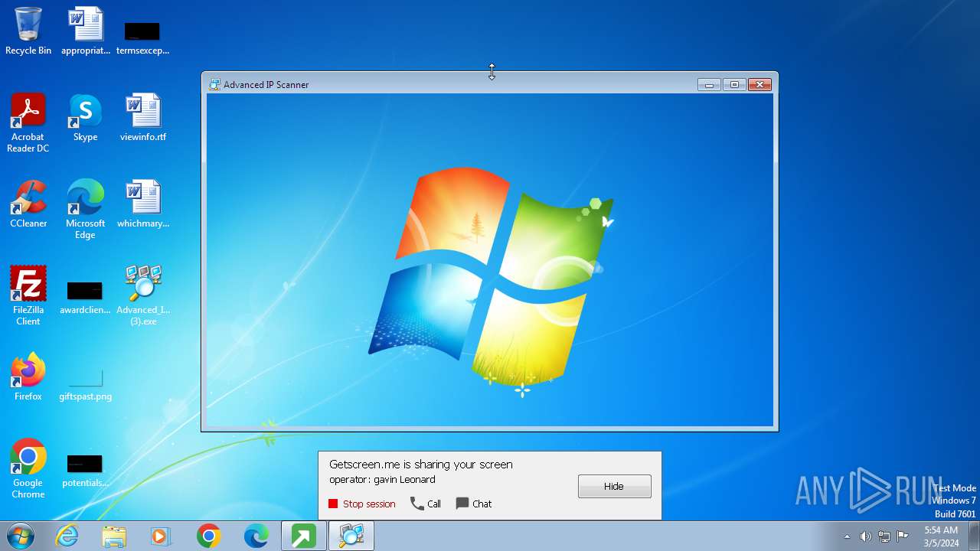This screenshot has width=980, height=551.
Task: Open Action Center flag tray icon
Action: click(903, 536)
